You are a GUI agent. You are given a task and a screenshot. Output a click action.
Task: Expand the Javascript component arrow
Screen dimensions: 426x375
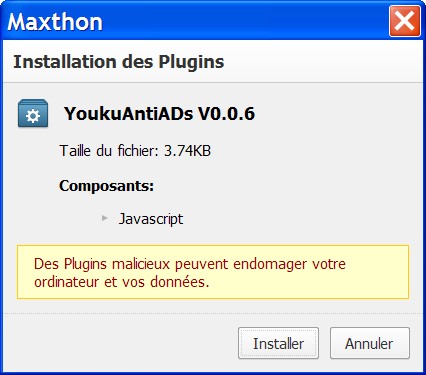click(x=105, y=218)
